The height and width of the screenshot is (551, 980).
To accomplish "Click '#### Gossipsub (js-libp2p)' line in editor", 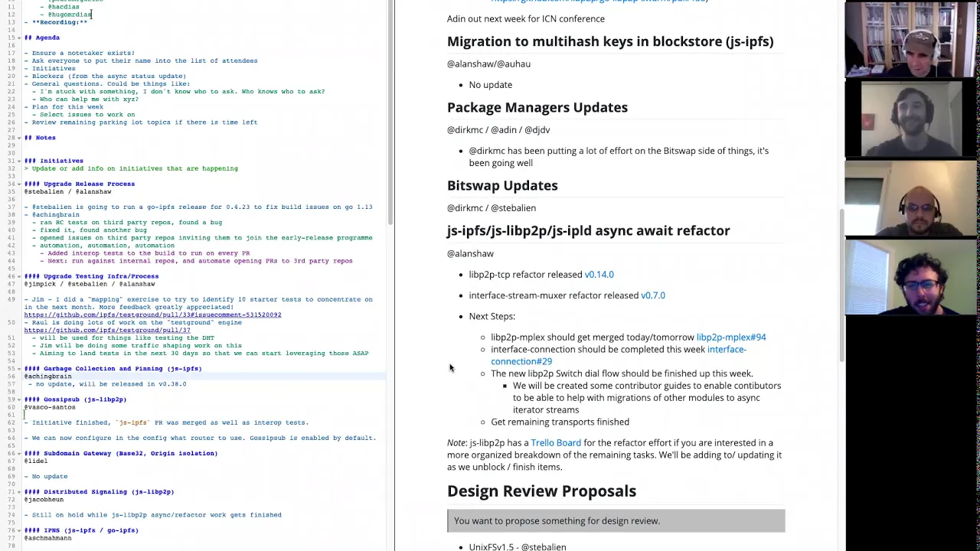I will [x=75, y=399].
